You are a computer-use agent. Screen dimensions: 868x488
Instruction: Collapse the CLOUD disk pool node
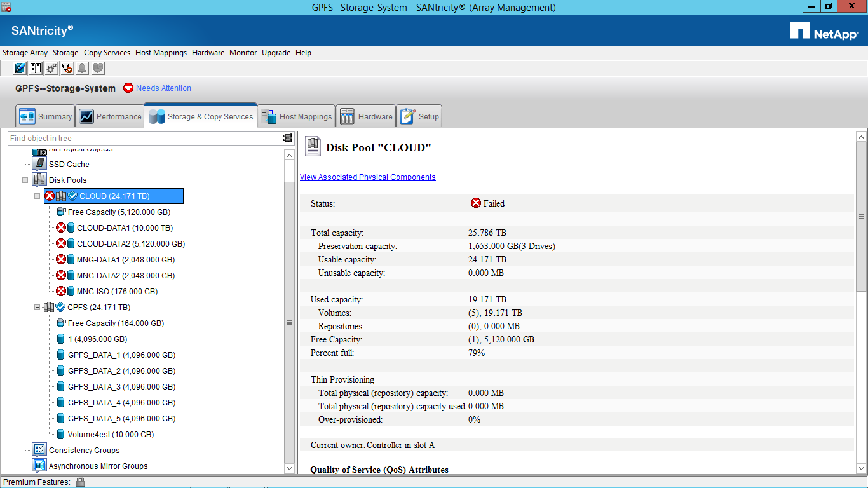(x=37, y=196)
